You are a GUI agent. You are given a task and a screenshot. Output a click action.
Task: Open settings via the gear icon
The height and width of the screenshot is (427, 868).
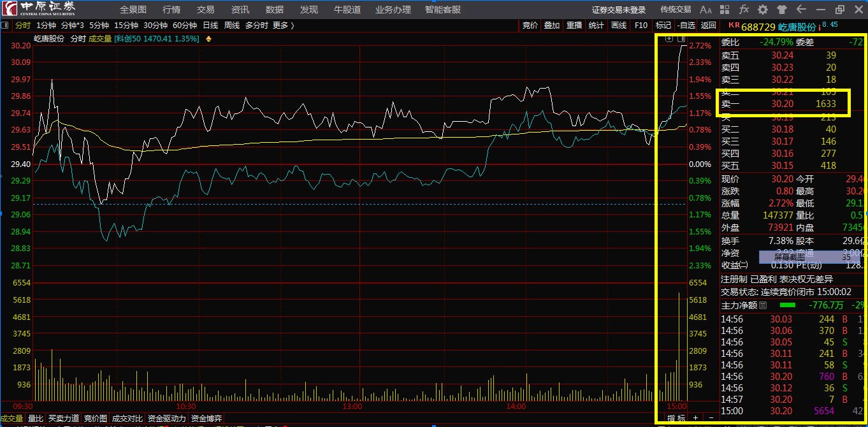point(763,10)
